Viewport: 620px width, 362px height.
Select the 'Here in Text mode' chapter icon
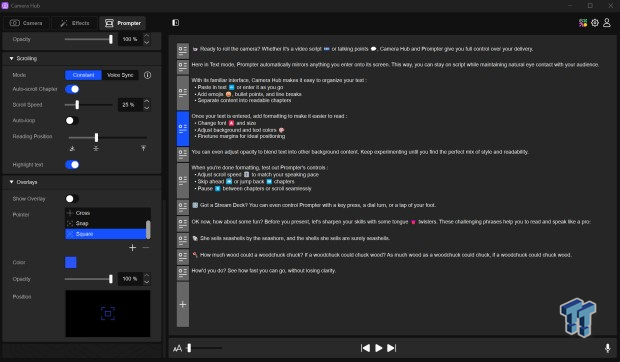[183, 67]
